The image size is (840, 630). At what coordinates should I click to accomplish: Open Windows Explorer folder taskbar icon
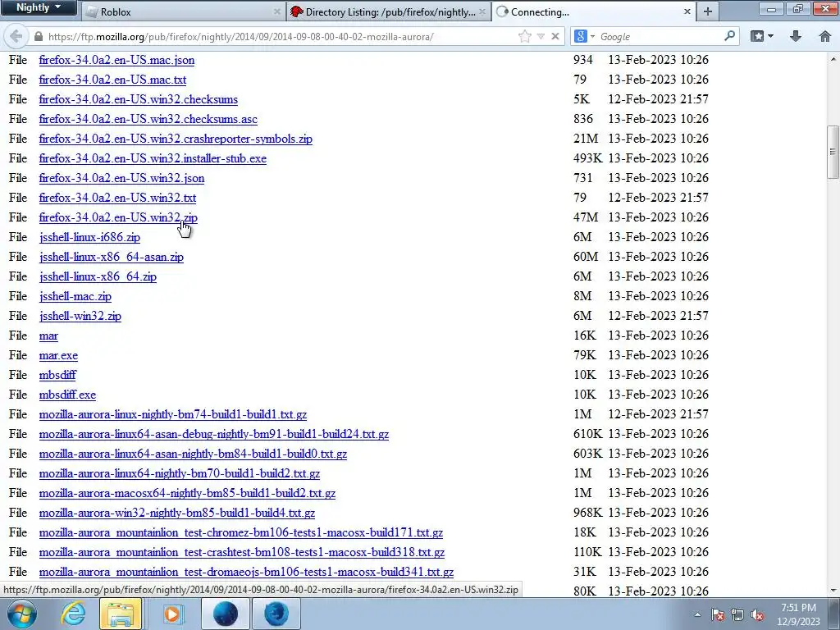point(121,614)
